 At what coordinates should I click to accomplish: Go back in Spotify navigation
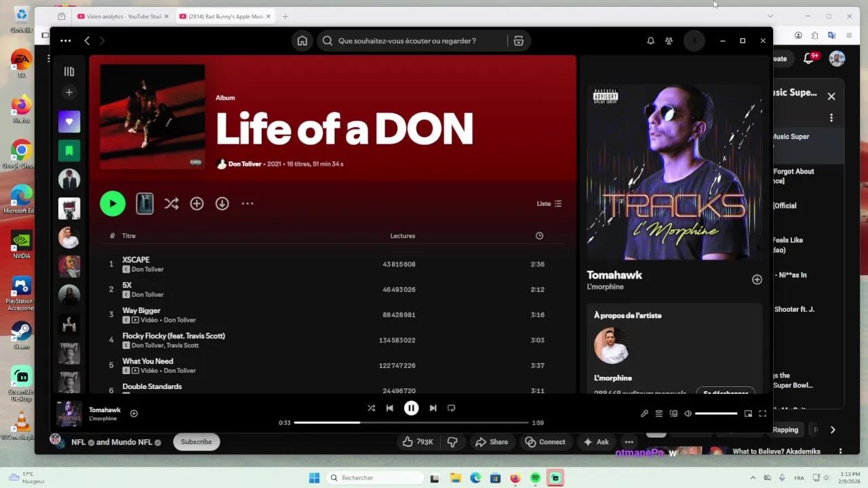point(87,41)
